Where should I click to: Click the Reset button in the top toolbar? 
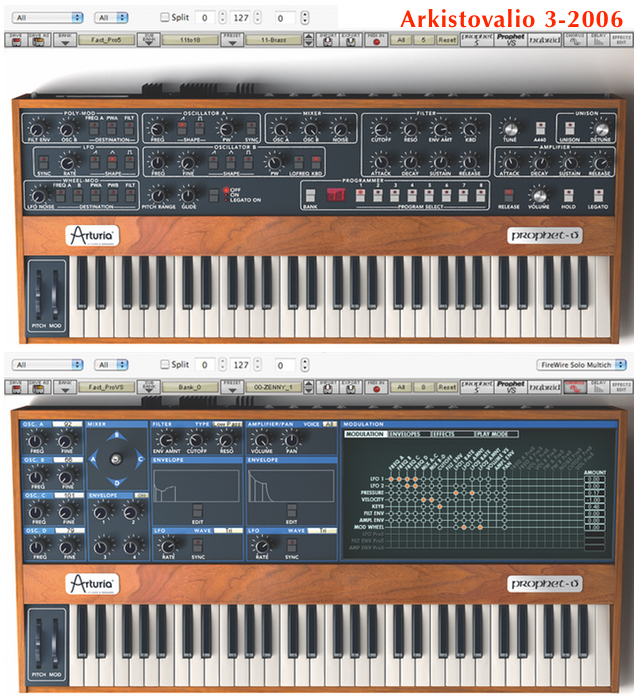(x=446, y=40)
